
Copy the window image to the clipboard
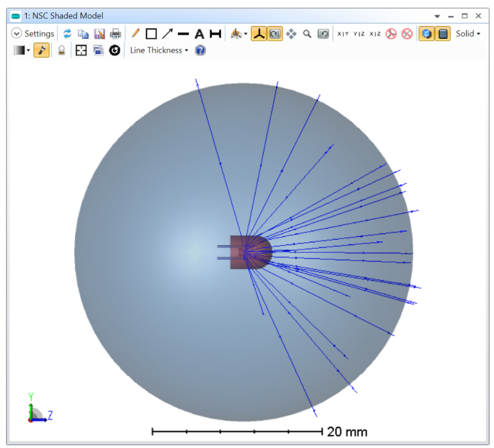tap(83, 33)
